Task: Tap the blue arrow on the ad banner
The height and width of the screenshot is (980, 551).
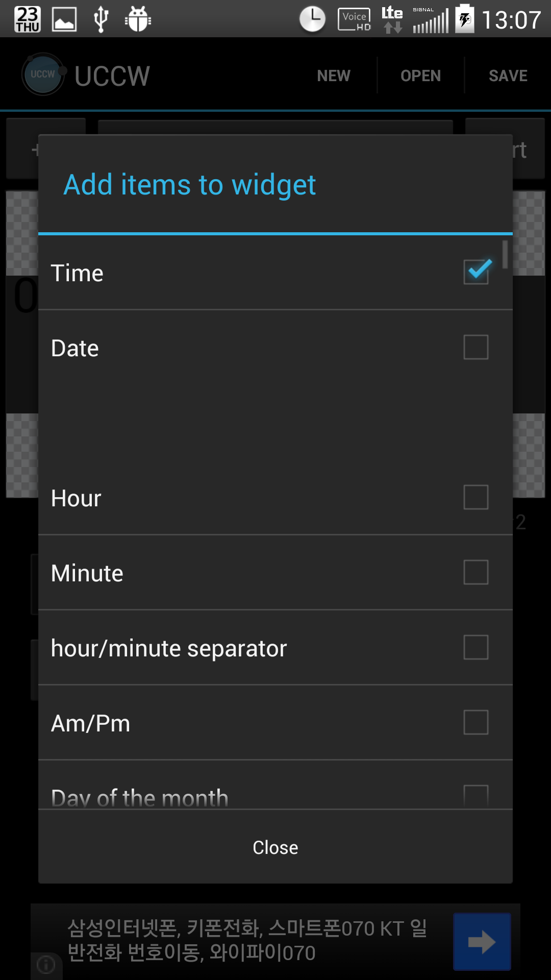Action: click(x=482, y=942)
